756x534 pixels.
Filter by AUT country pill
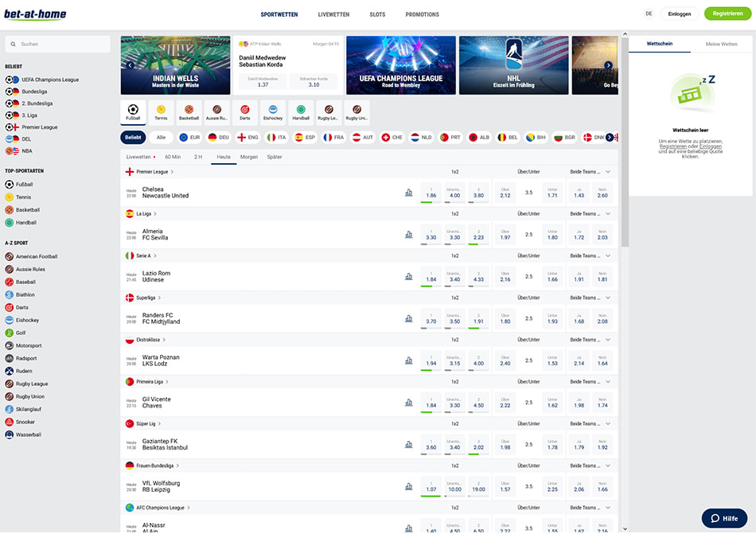click(363, 138)
